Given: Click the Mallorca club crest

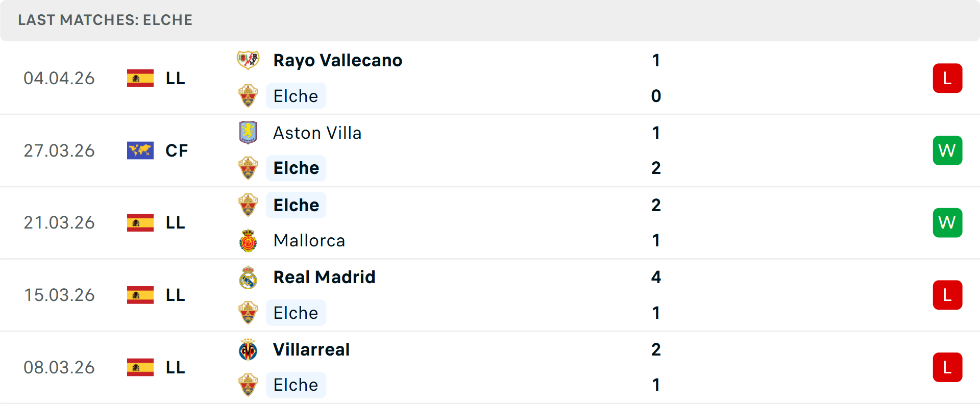Looking at the screenshot, I should click(248, 241).
